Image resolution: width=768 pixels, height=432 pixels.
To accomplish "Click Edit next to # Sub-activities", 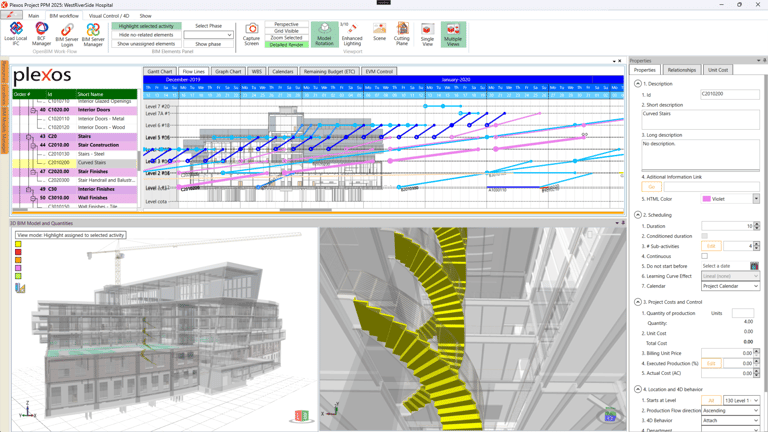I will [711, 246].
